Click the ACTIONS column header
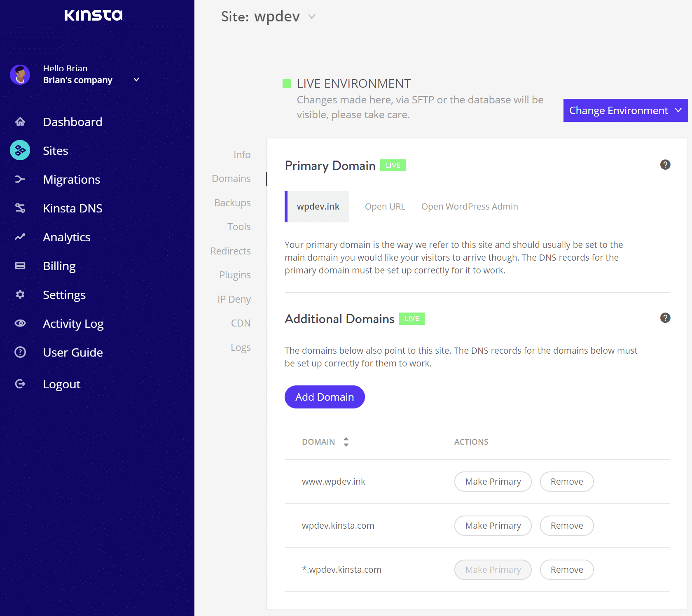The image size is (692, 616). [x=471, y=442]
